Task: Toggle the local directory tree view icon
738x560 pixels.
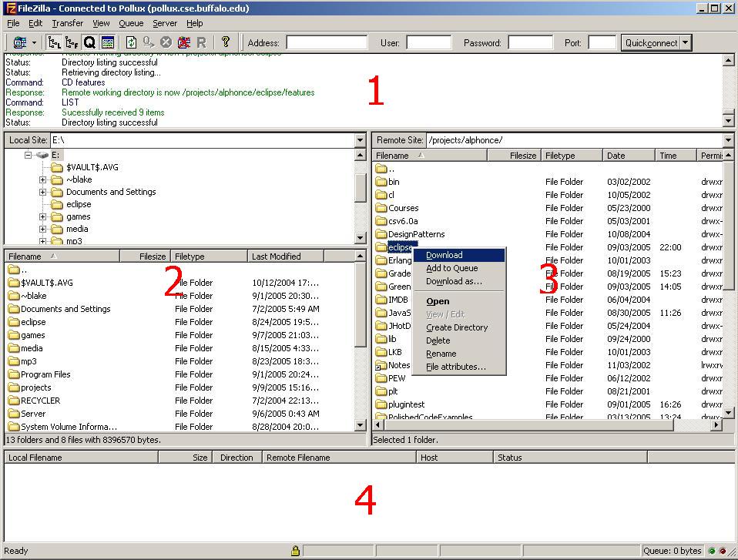Action: (x=55, y=42)
